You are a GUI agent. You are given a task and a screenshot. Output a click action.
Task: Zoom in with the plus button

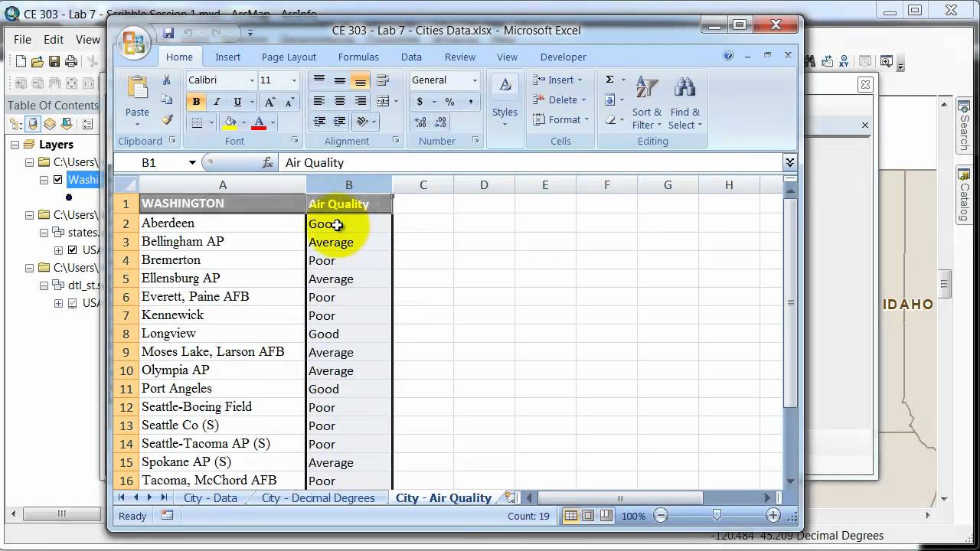(x=773, y=516)
